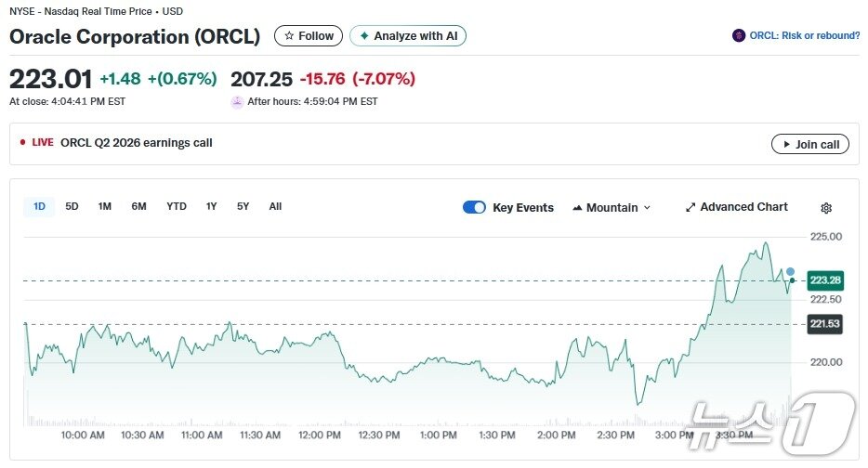
Task: Show the 5Y chart range
Action: pyautogui.click(x=243, y=206)
